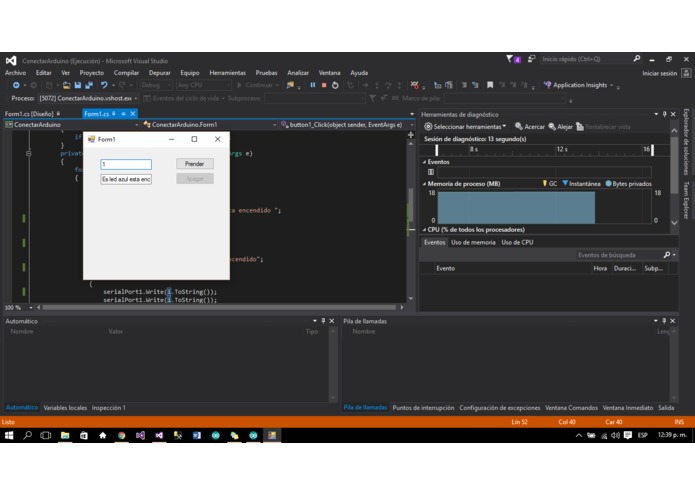
Task: Click the Open File folder icon
Action: point(66,85)
